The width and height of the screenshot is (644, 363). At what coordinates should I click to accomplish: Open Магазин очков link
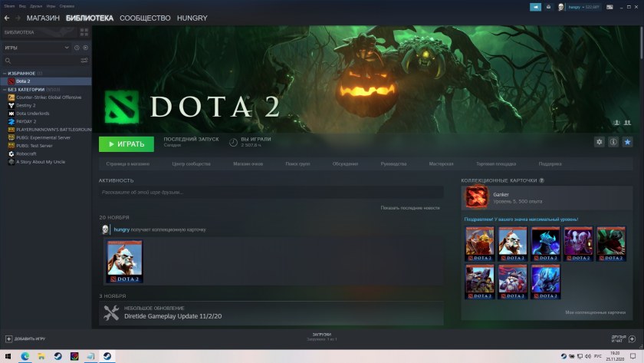point(248,163)
